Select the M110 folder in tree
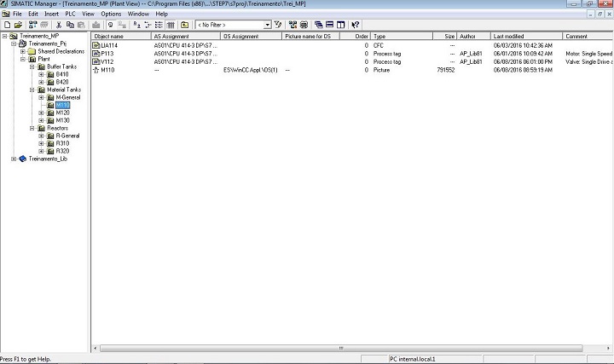Viewport: 614px width, 364px height. [62, 105]
